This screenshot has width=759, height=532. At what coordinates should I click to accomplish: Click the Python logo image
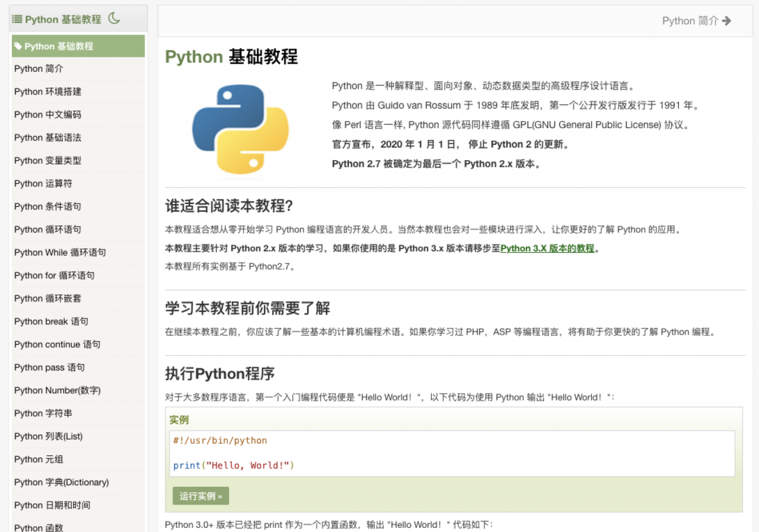click(240, 129)
